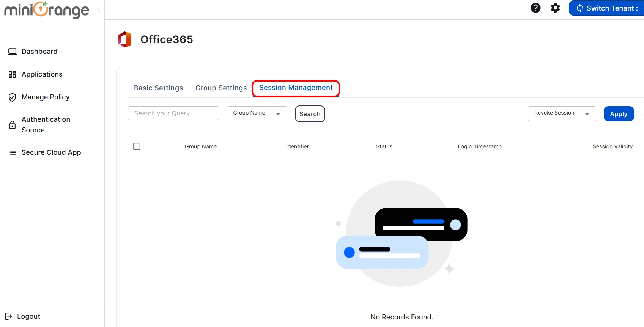Open the Revoke Session action dropdown
This screenshot has width=644, height=327.
(x=562, y=113)
